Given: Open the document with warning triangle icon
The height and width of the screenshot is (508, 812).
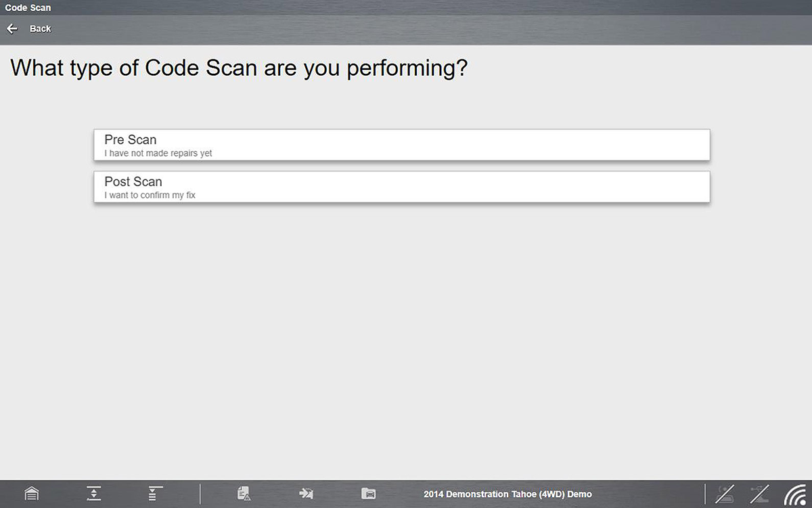Looking at the screenshot, I should [x=244, y=494].
